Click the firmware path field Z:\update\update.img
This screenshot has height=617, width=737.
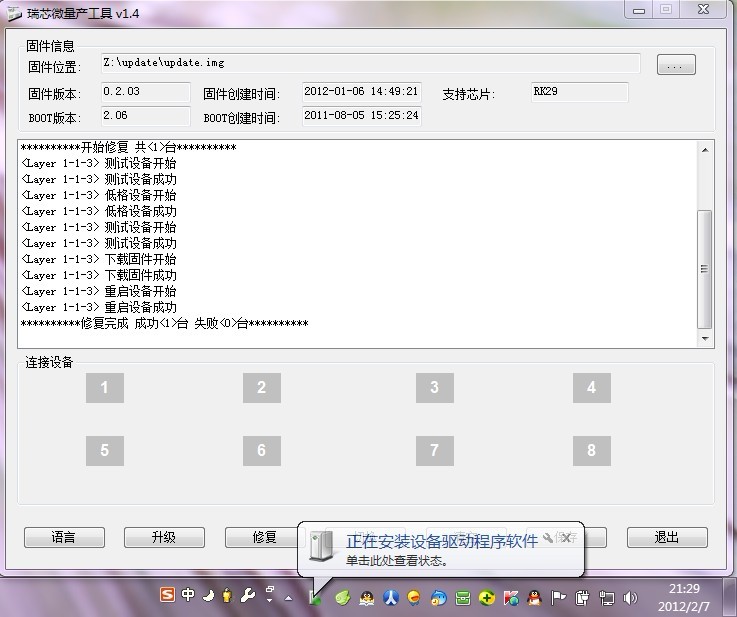[370, 63]
